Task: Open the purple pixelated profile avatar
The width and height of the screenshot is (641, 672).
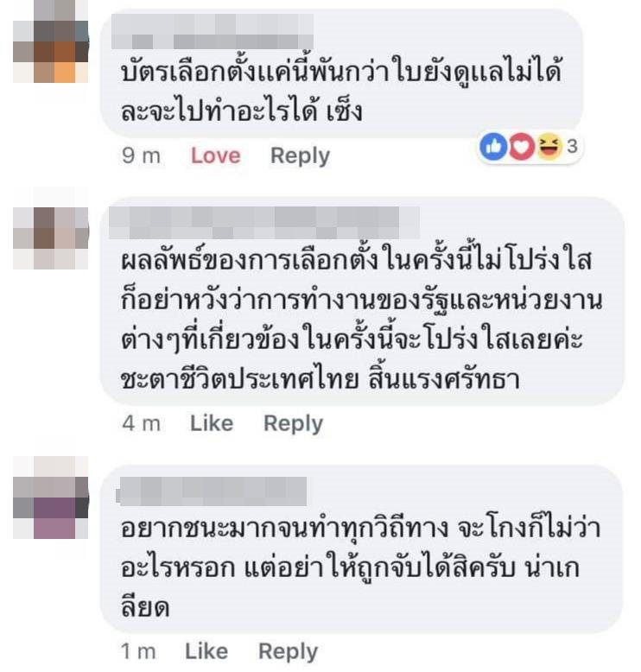Action: (x=51, y=498)
